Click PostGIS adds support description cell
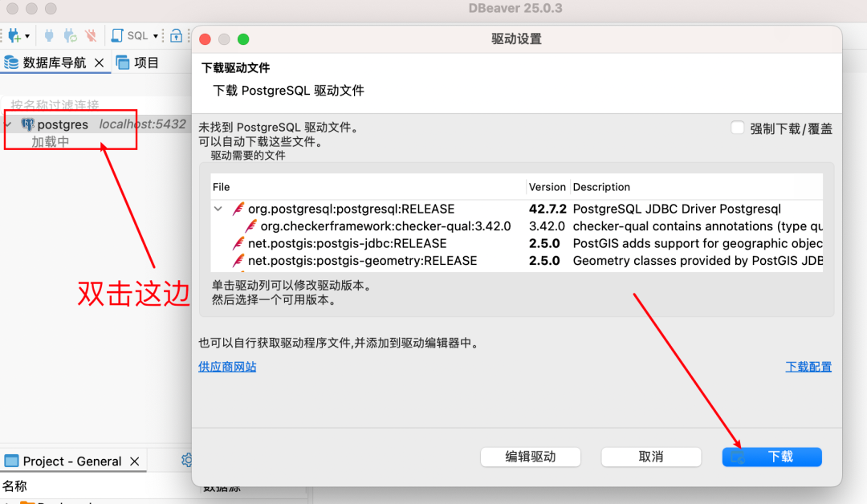 tap(698, 243)
